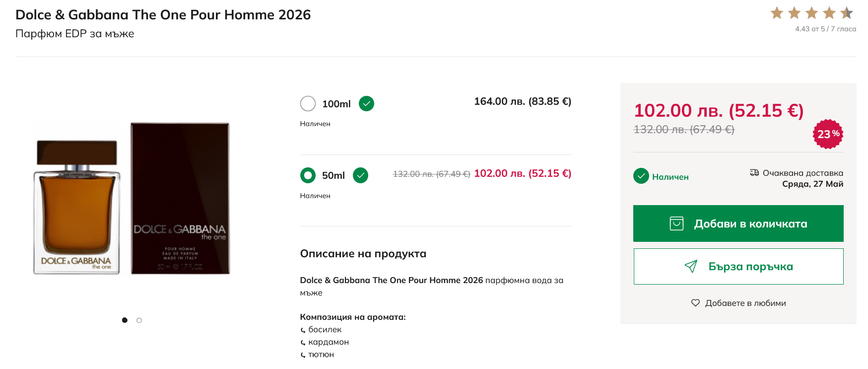
Task: Click the heart favorites icon
Action: pos(695,303)
